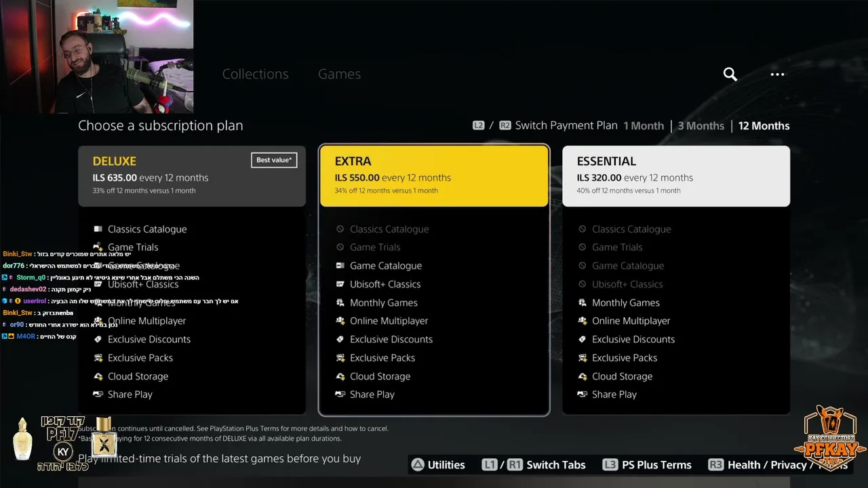Click the Monthly Games icon under ESSENTIAL
This screenshot has height=488, width=868.
[x=583, y=302]
